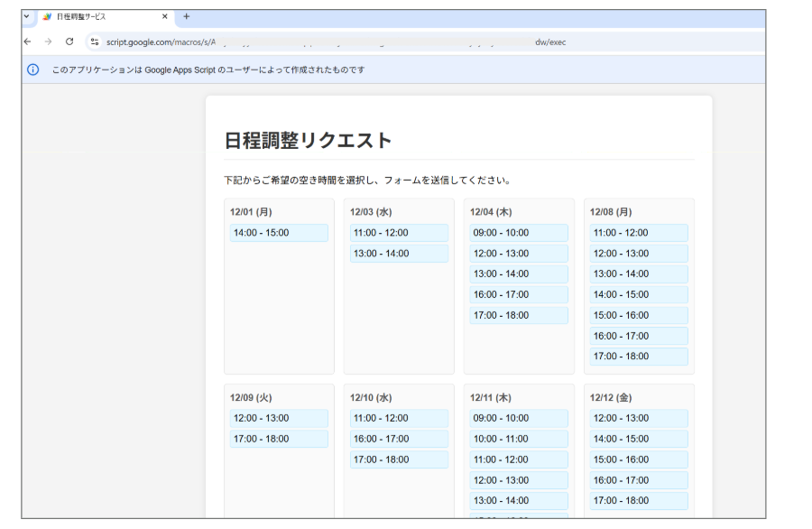Select the 10:00 - 11:00 slot under 12/11 (木)
The image size is (812, 529).
coord(517,439)
